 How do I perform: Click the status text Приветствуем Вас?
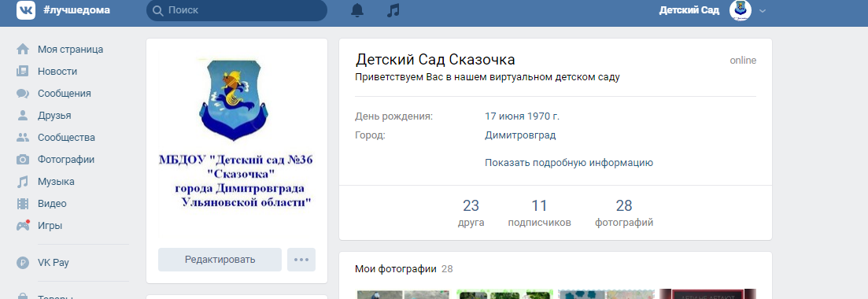(487, 77)
